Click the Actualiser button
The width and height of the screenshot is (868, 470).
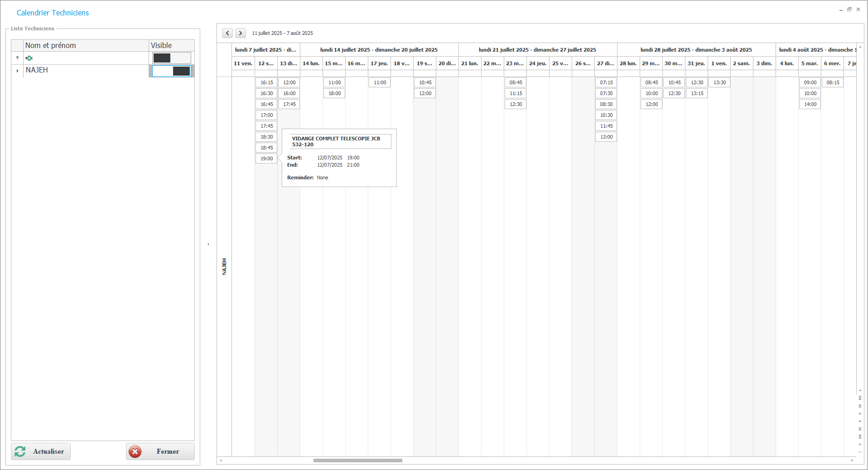tap(41, 451)
